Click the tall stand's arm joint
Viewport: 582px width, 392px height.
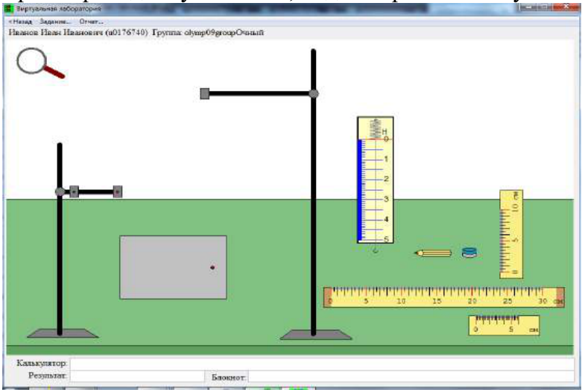(x=314, y=94)
